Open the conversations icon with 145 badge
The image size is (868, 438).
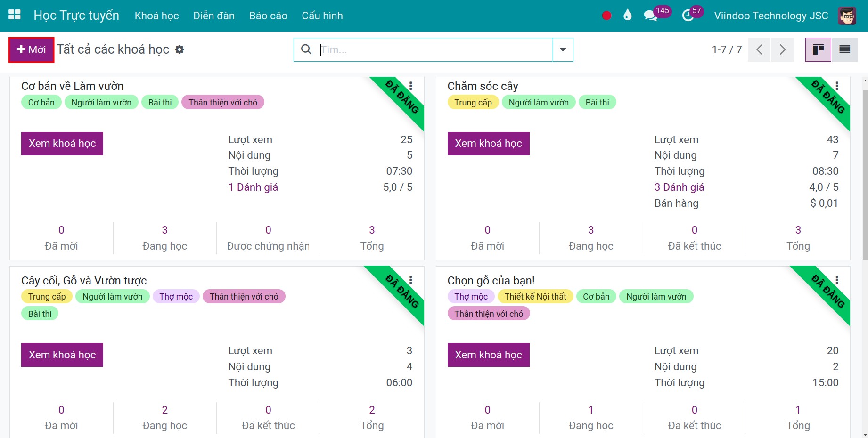click(x=651, y=16)
